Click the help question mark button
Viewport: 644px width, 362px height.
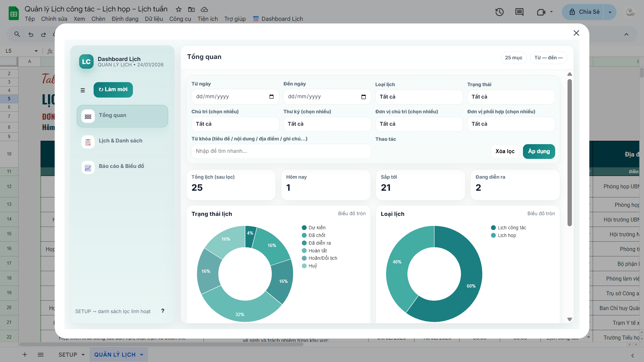pyautogui.click(x=163, y=311)
